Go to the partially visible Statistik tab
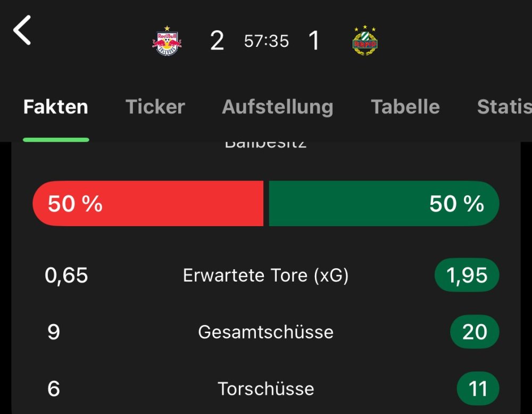532x414 pixels. coord(504,107)
